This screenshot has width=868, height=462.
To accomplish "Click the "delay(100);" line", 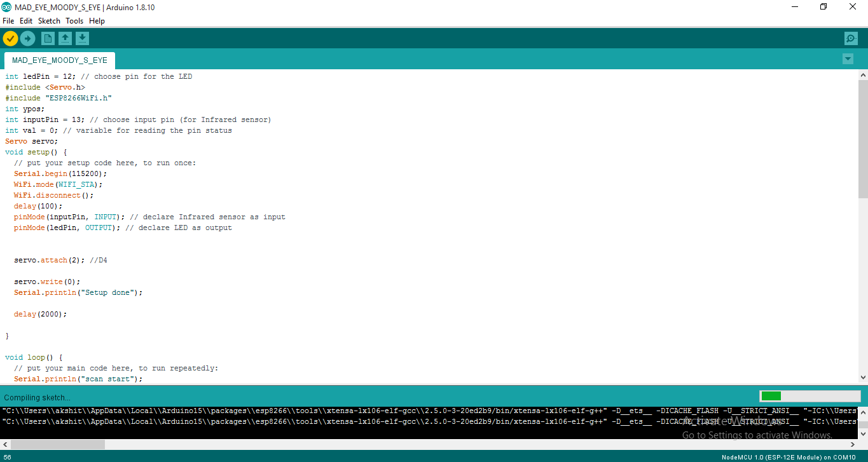I will point(38,206).
